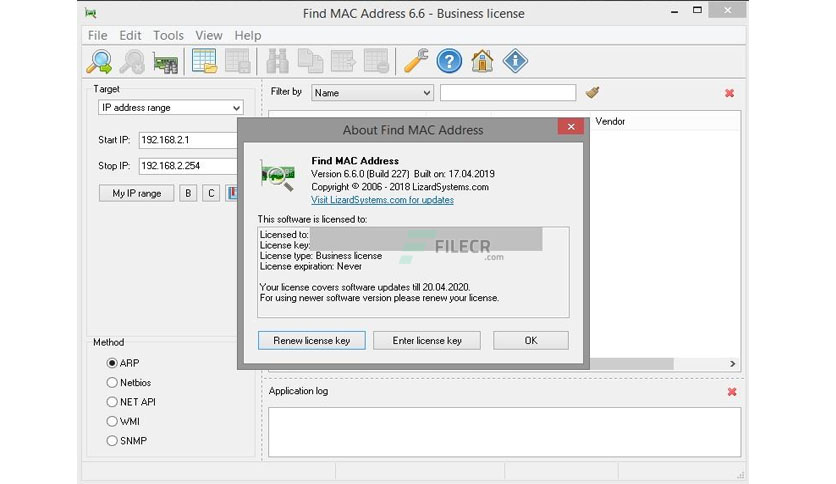Click inside the Application log text area
The image size is (836, 484).
pos(504,432)
